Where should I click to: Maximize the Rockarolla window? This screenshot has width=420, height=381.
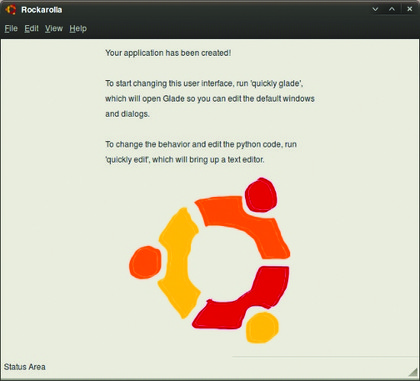pyautogui.click(x=392, y=9)
